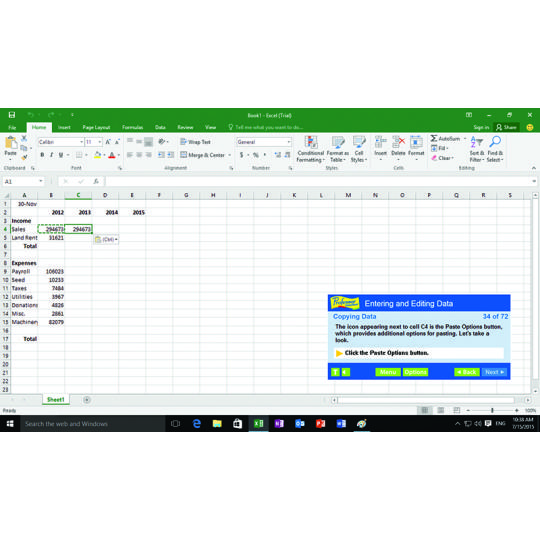Toggle Align Right

(148, 155)
